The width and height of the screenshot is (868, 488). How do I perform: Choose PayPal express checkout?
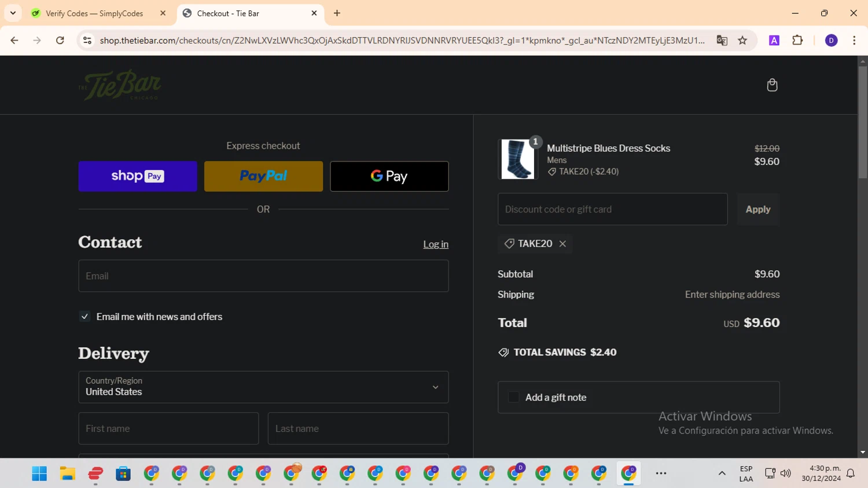[263, 176]
